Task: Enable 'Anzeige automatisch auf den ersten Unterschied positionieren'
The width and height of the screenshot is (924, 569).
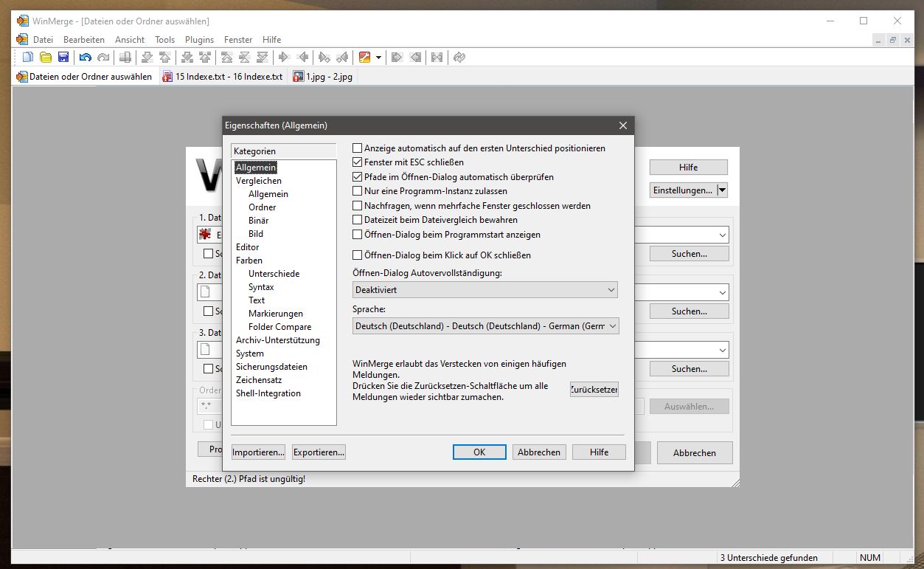Action: 358,148
